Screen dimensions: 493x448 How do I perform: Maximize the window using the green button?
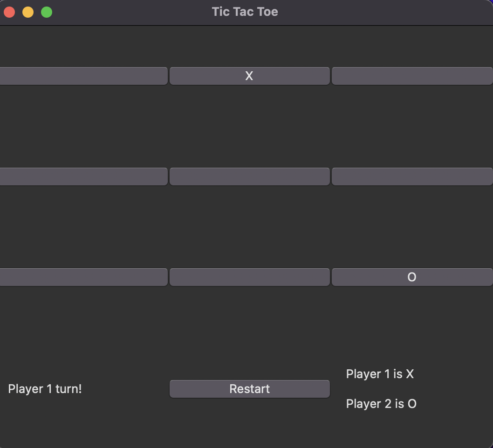point(47,12)
